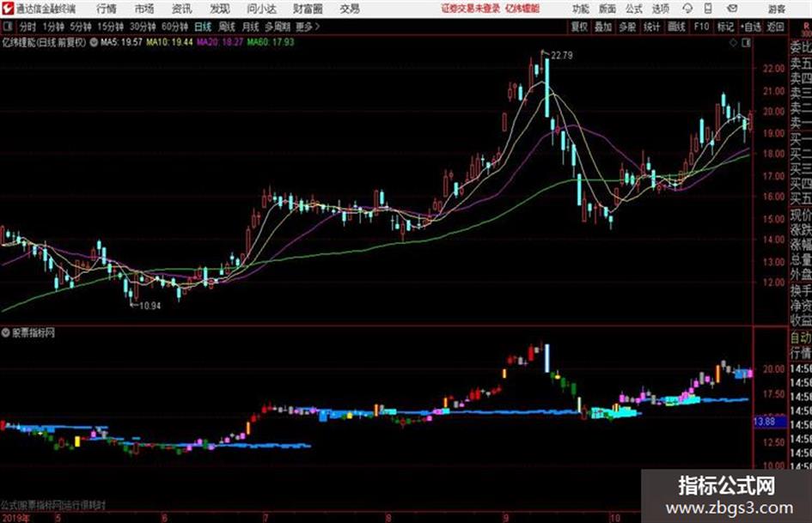Expand 股票指标网 indicator dropdown in lower pane
The height and width of the screenshot is (523, 812).
point(6,333)
